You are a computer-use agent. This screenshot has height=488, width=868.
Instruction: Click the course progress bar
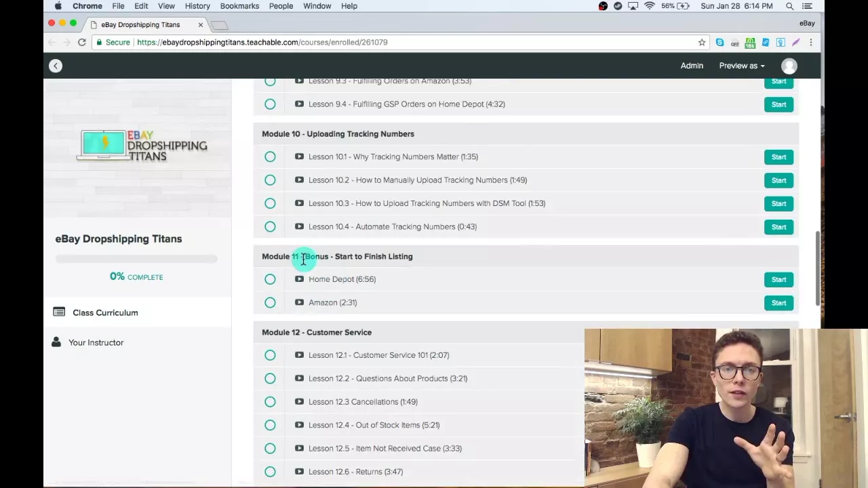[x=136, y=258]
